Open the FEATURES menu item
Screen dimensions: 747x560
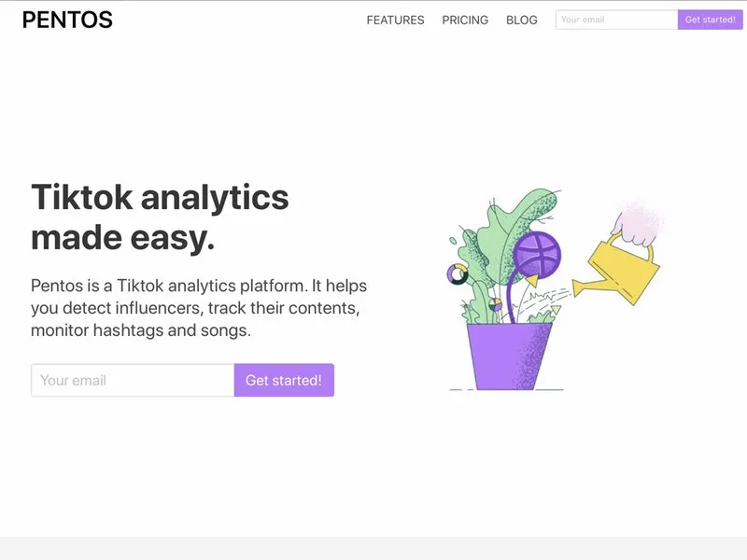[395, 20]
